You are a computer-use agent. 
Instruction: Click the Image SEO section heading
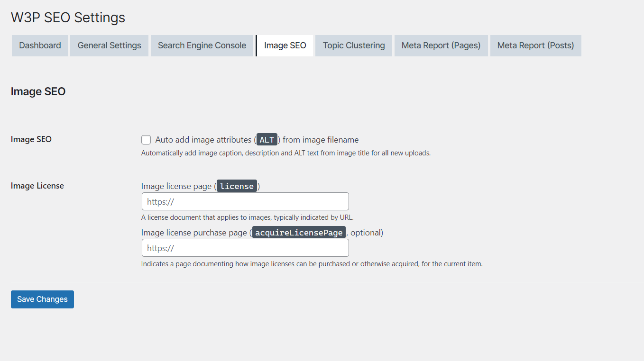38,91
